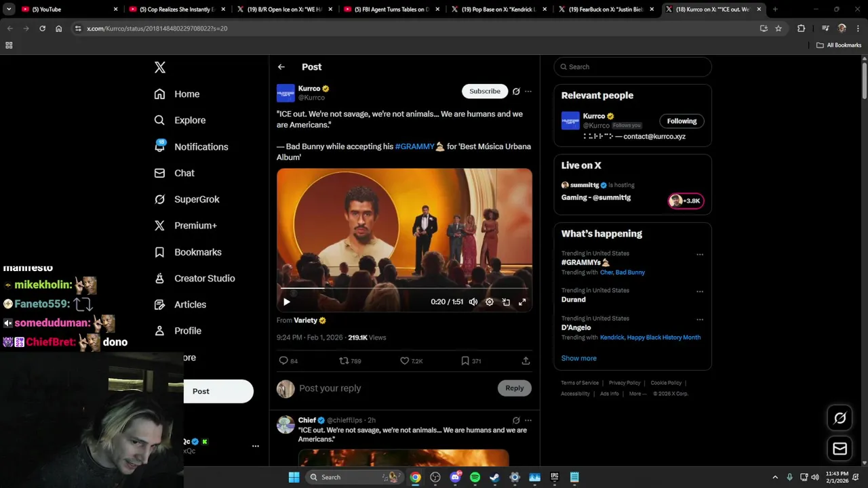Bookmark the post with 371 bookmarks
The width and height of the screenshot is (868, 488).
pyautogui.click(x=471, y=361)
